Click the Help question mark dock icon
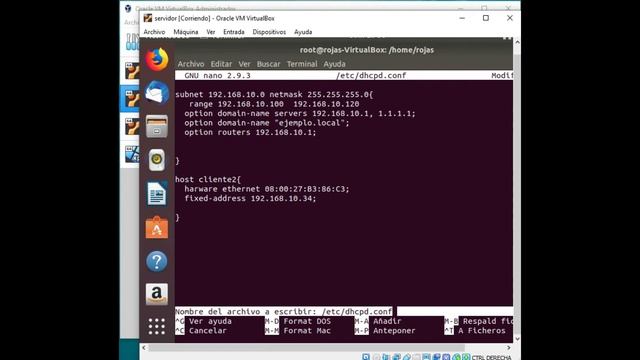The image size is (640, 360). (157, 261)
